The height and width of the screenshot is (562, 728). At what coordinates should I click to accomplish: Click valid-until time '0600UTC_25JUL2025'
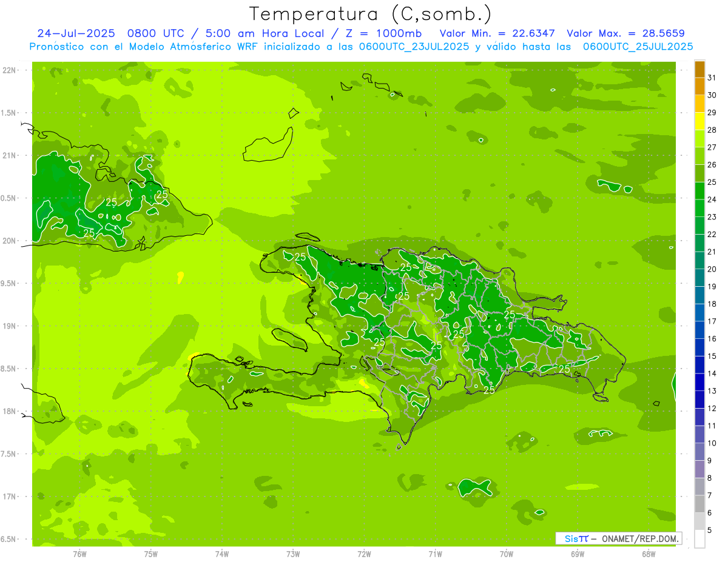pos(638,47)
